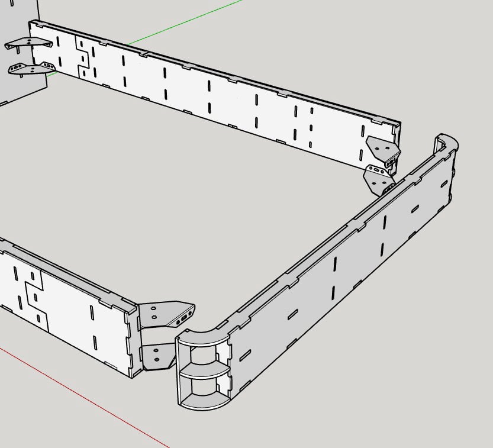The width and height of the screenshot is (493, 448).
Task: Select the upper bracket on the foreground panel's end
Action: [x=167, y=314]
